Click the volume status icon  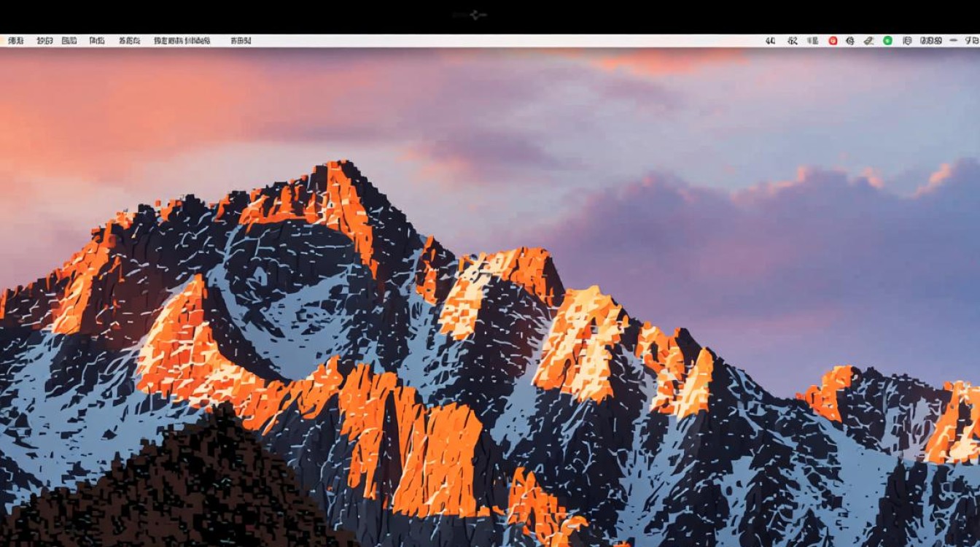point(771,41)
